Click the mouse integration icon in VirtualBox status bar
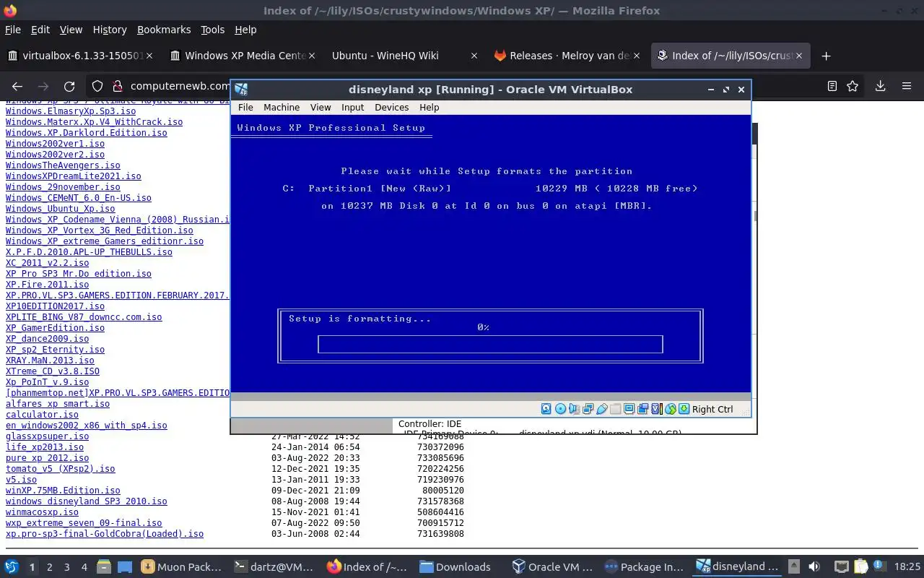Screen dimensions: 924x578 (671, 409)
